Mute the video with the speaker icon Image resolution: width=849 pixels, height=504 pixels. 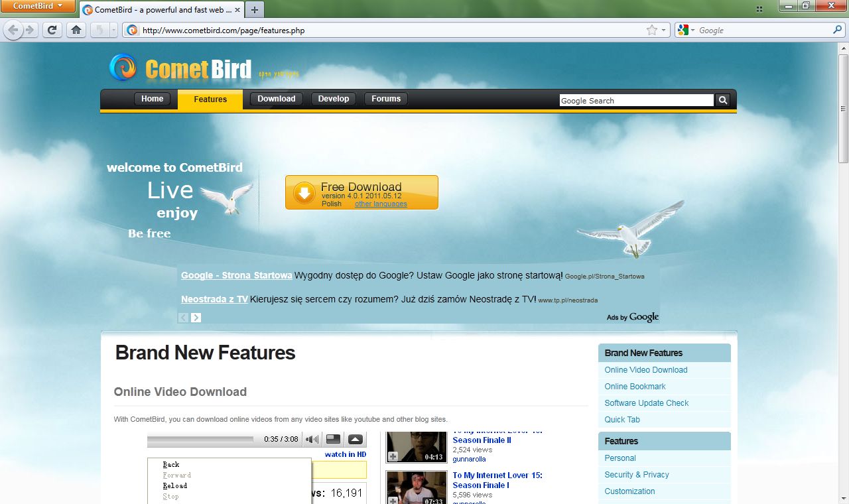point(311,439)
